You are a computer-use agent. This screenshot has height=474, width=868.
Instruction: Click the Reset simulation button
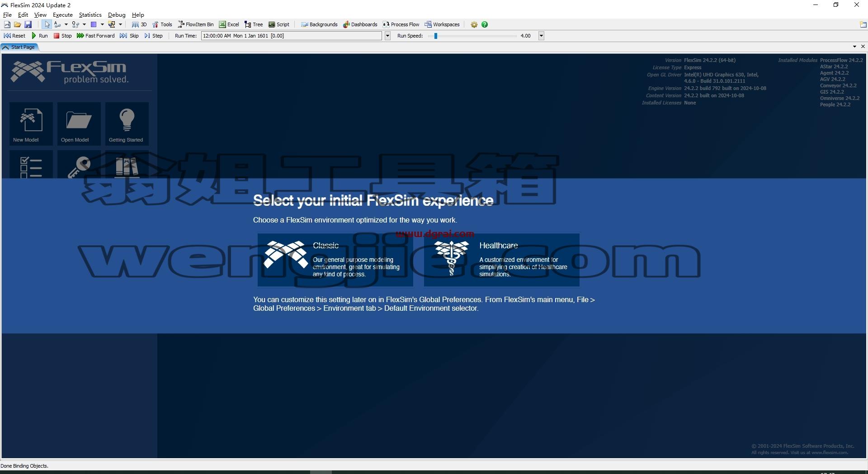(x=14, y=36)
